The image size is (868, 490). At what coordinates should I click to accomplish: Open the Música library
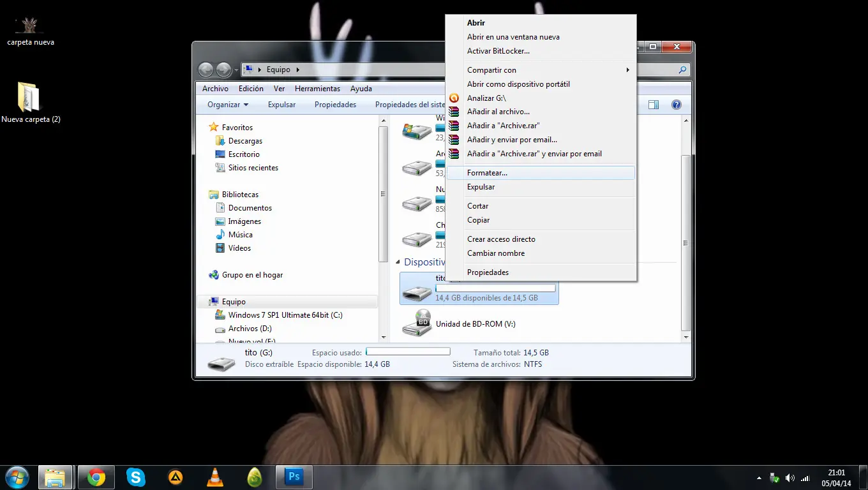tap(240, 235)
